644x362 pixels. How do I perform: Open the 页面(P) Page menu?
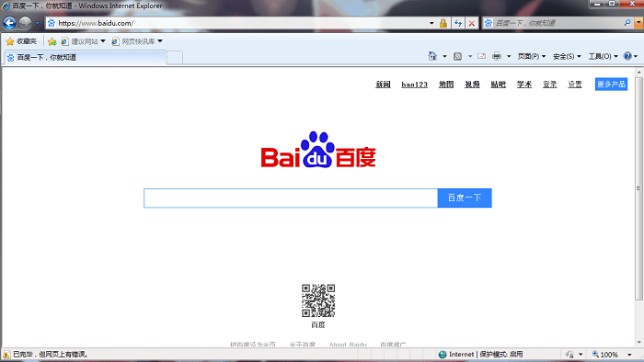tap(532, 56)
